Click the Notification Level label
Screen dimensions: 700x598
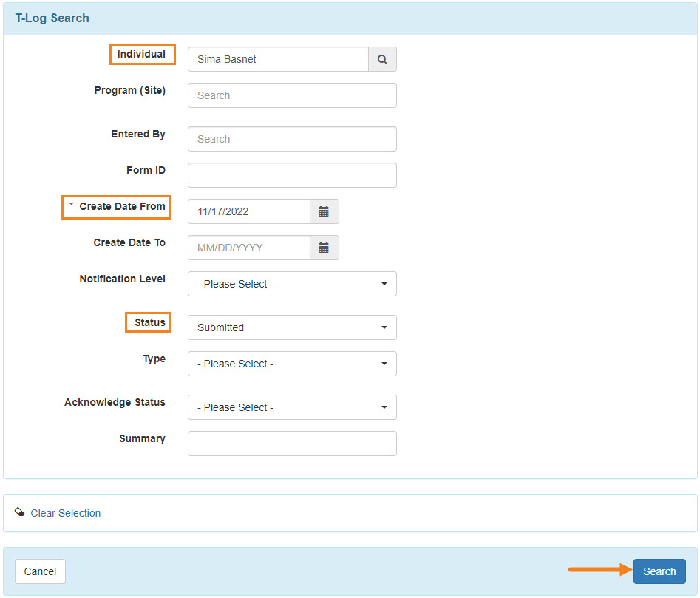pyautogui.click(x=122, y=279)
